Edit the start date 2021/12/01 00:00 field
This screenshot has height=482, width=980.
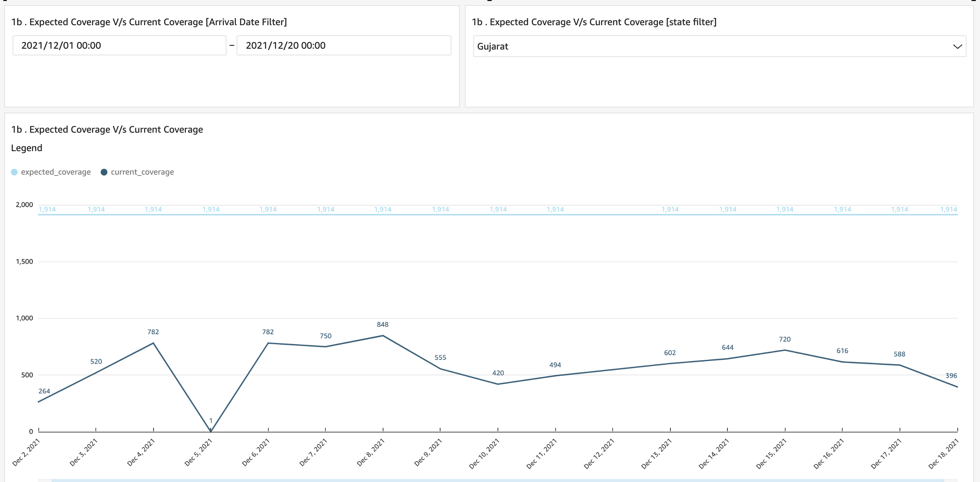click(x=120, y=45)
